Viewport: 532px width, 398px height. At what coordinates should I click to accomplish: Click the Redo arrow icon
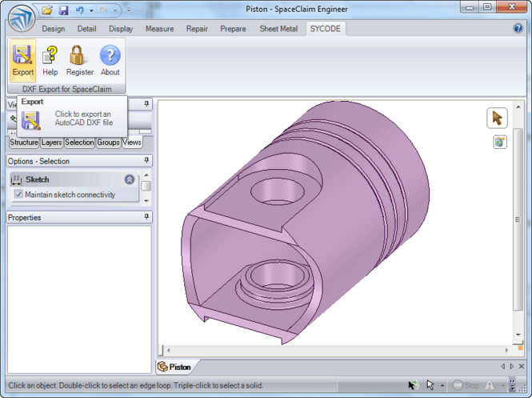[x=103, y=10]
